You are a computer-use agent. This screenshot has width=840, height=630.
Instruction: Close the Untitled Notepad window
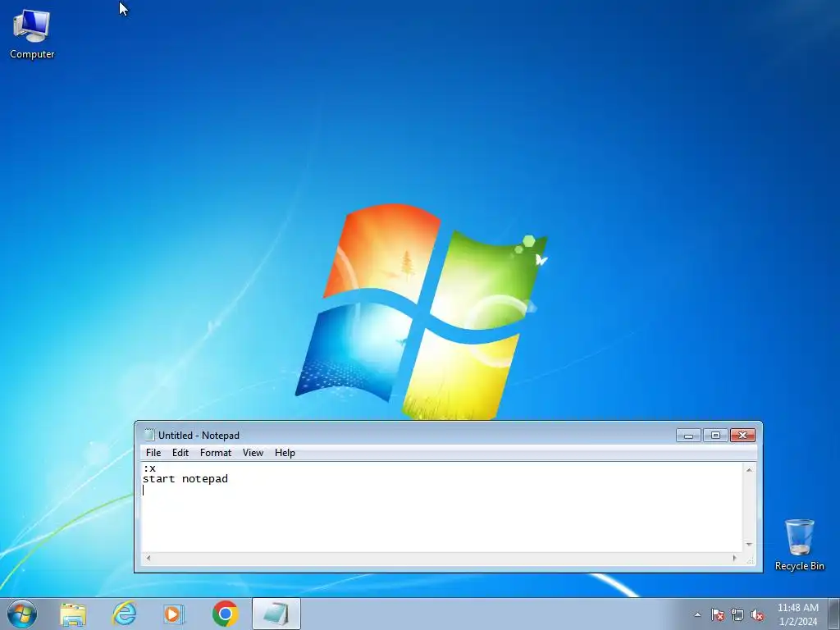[x=742, y=435]
